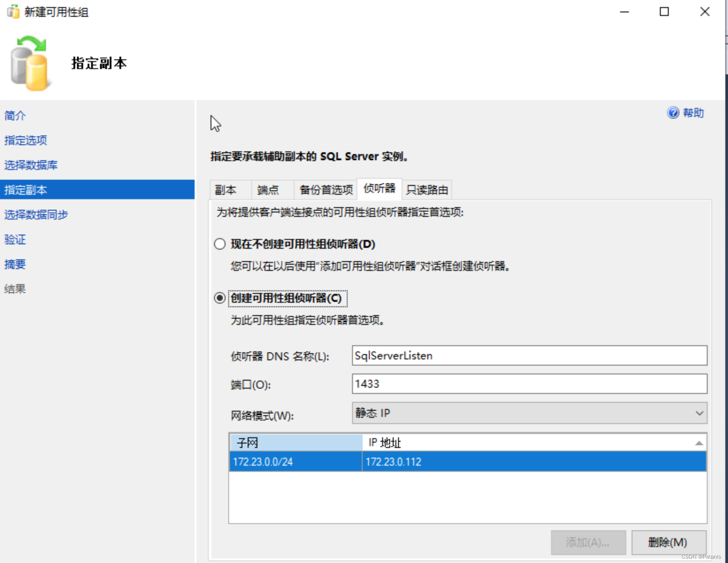Go to 指定选项 page in sidebar
This screenshot has width=728, height=563.
(x=26, y=140)
